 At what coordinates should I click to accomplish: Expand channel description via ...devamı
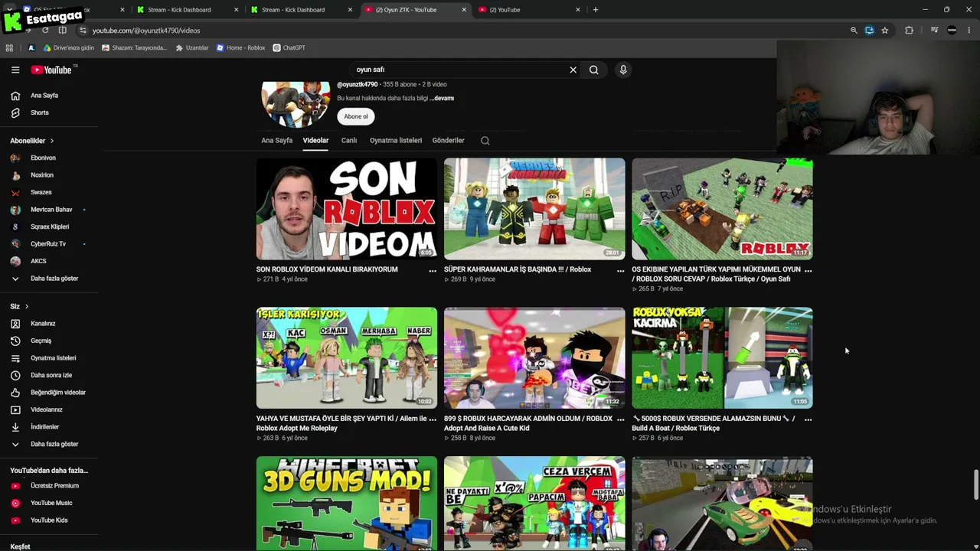[442, 98]
